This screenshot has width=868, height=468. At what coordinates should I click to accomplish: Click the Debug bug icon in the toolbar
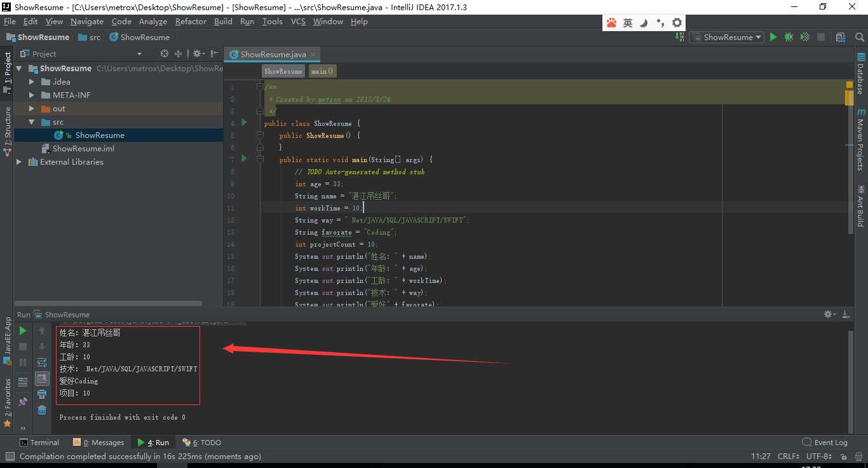[x=789, y=38]
